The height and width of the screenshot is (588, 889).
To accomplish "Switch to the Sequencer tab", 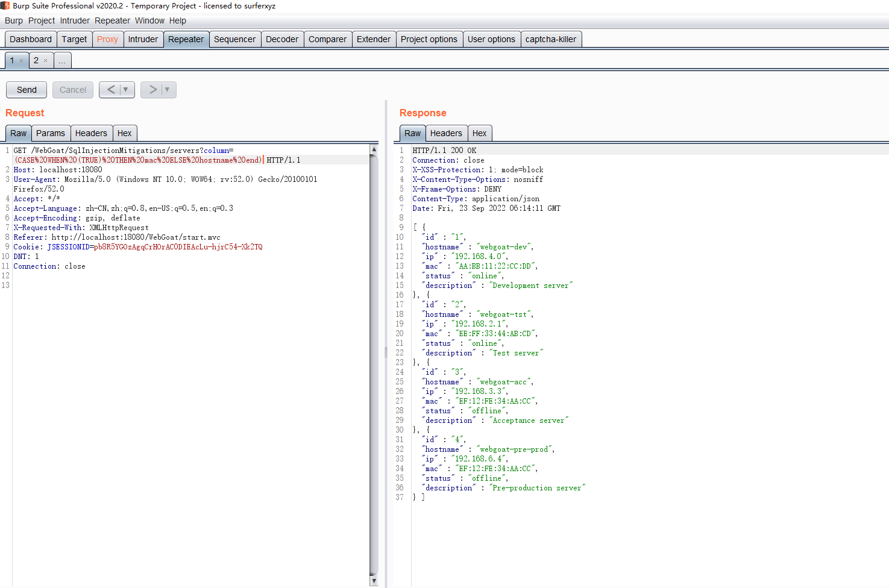I will point(234,39).
